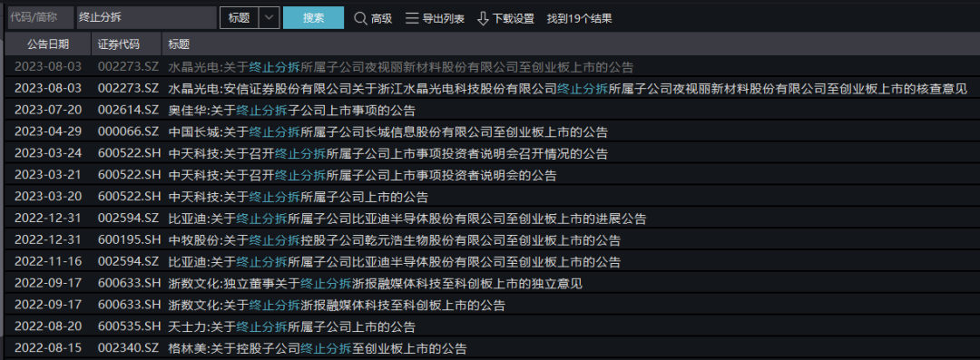Open 中牧股份 乾元浩生物 announcement
The height and width of the screenshot is (360, 980).
point(395,240)
